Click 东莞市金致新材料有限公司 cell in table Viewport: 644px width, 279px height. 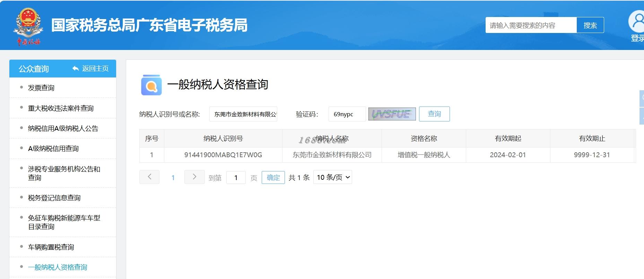(x=332, y=155)
